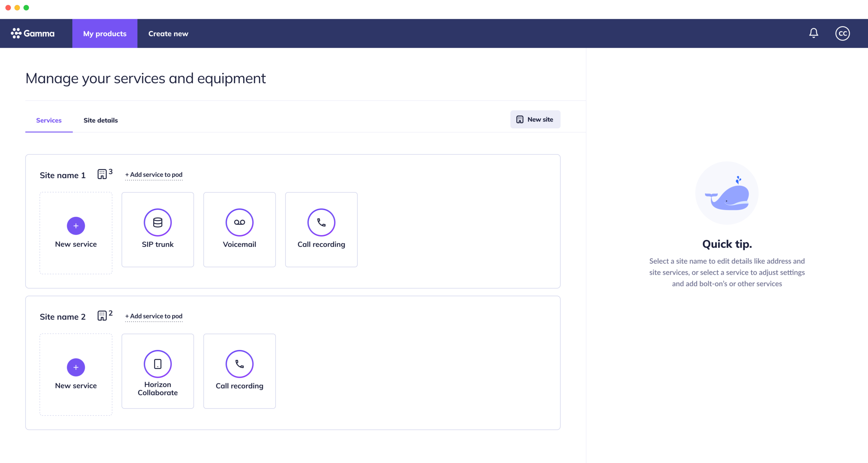Open Call recording in Site name 1
This screenshot has width=868, height=463.
click(321, 223)
